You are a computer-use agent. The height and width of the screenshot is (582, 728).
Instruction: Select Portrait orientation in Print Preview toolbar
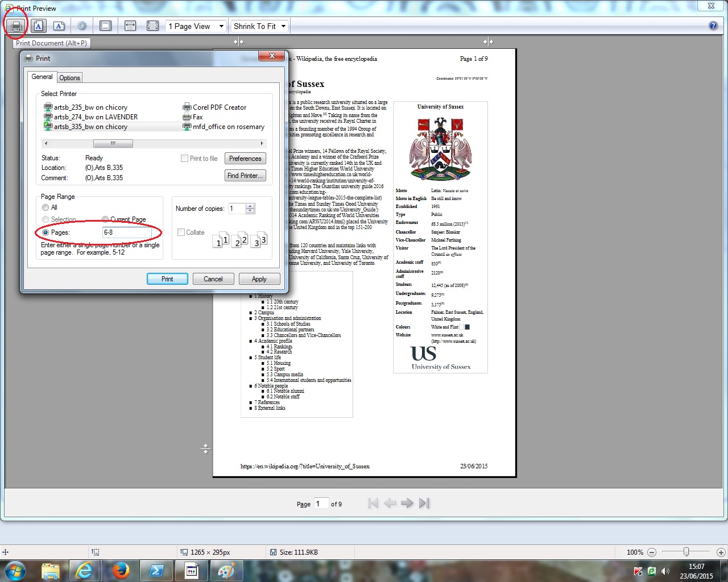38,26
